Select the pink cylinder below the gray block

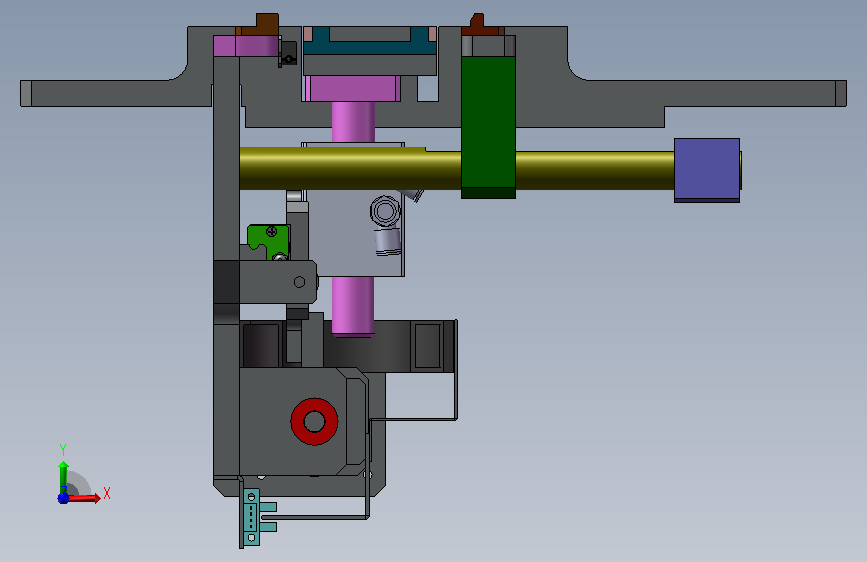click(353, 306)
